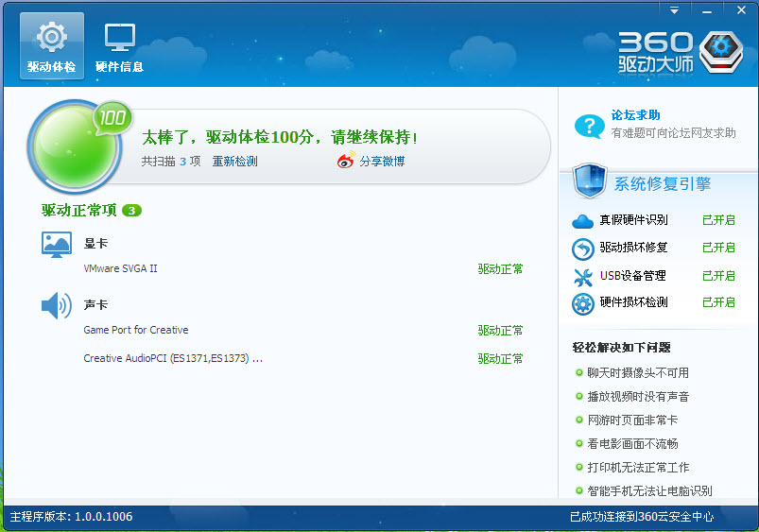Click the 主程序版本 1.0.0.1006 status text
The height and width of the screenshot is (532, 759).
tap(71, 517)
